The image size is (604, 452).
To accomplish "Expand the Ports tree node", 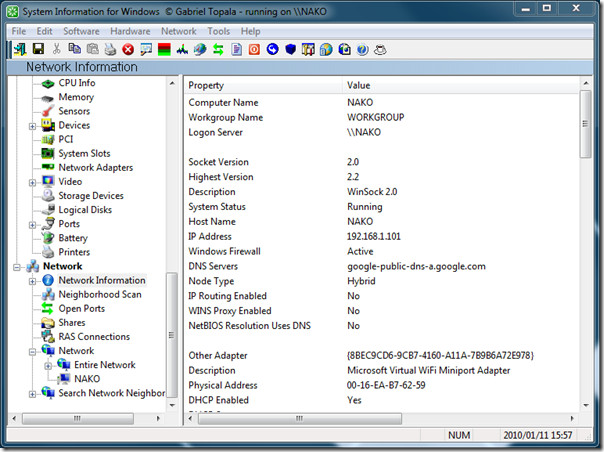I will (x=32, y=225).
